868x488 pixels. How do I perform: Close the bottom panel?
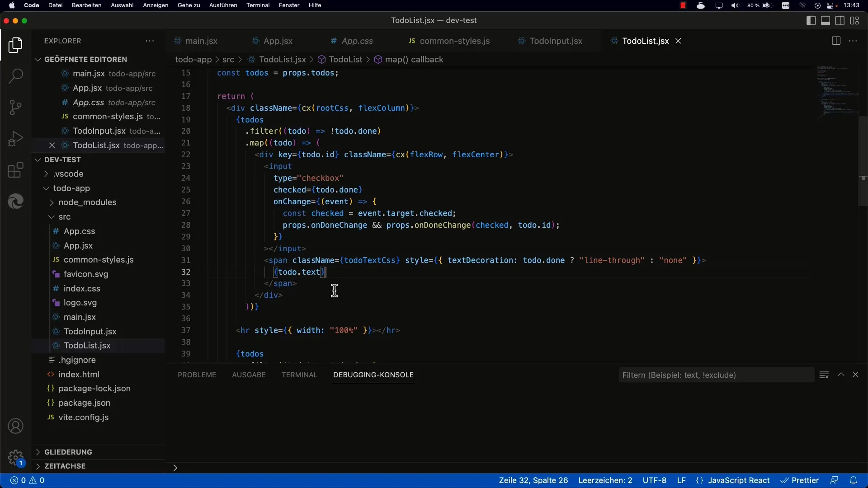[855, 375]
